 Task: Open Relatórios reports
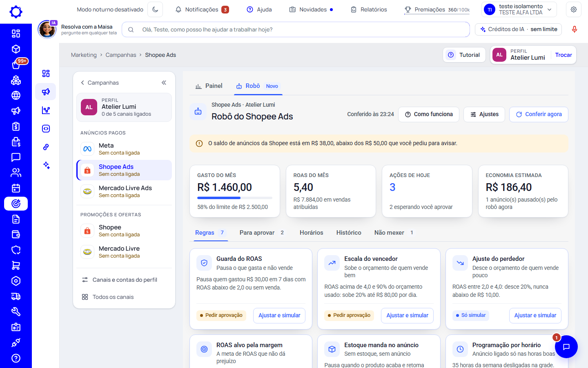[369, 9]
